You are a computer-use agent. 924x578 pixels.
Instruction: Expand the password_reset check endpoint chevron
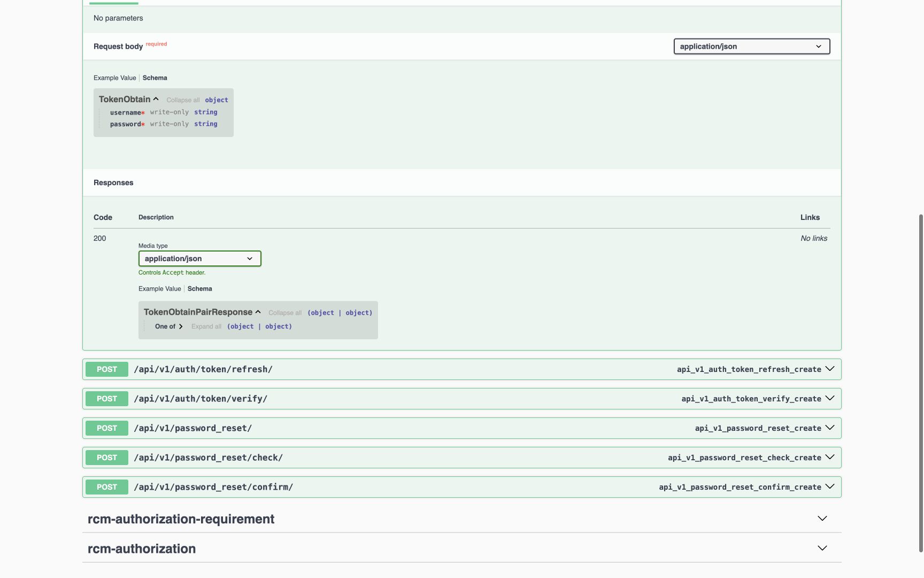pyautogui.click(x=830, y=457)
